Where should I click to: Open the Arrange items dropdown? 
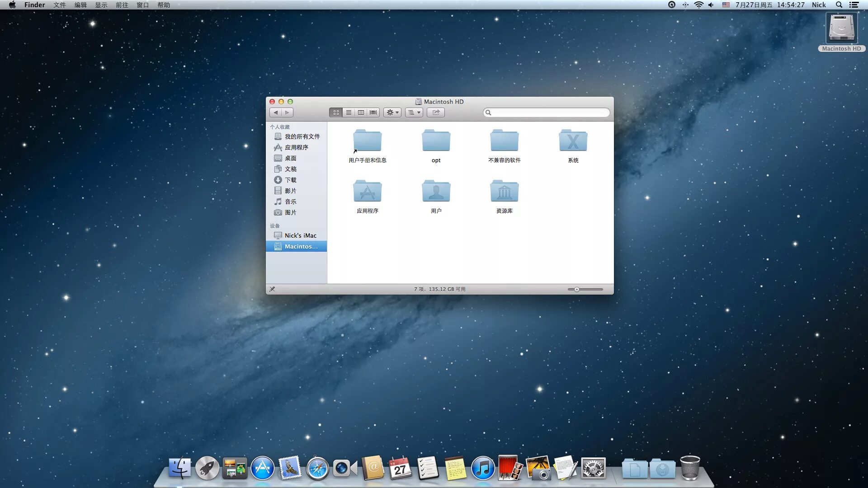[x=414, y=113]
